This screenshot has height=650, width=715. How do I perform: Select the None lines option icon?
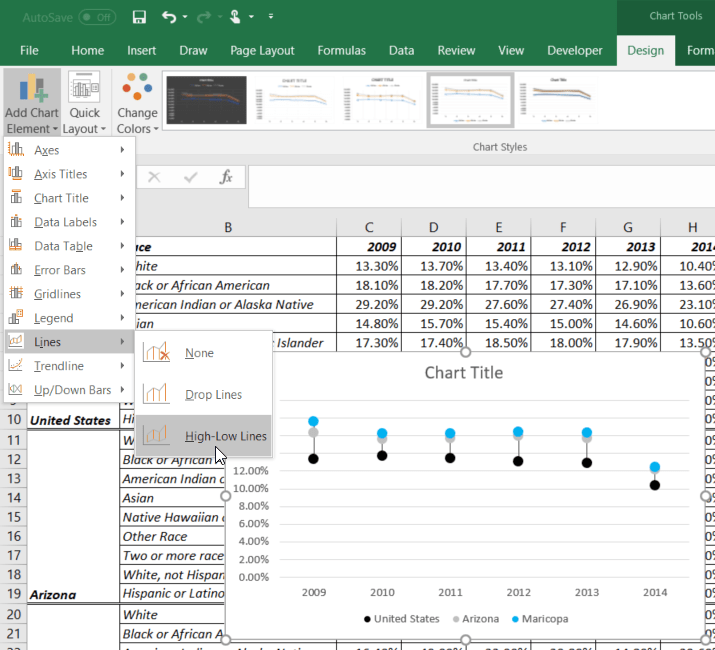coord(156,352)
